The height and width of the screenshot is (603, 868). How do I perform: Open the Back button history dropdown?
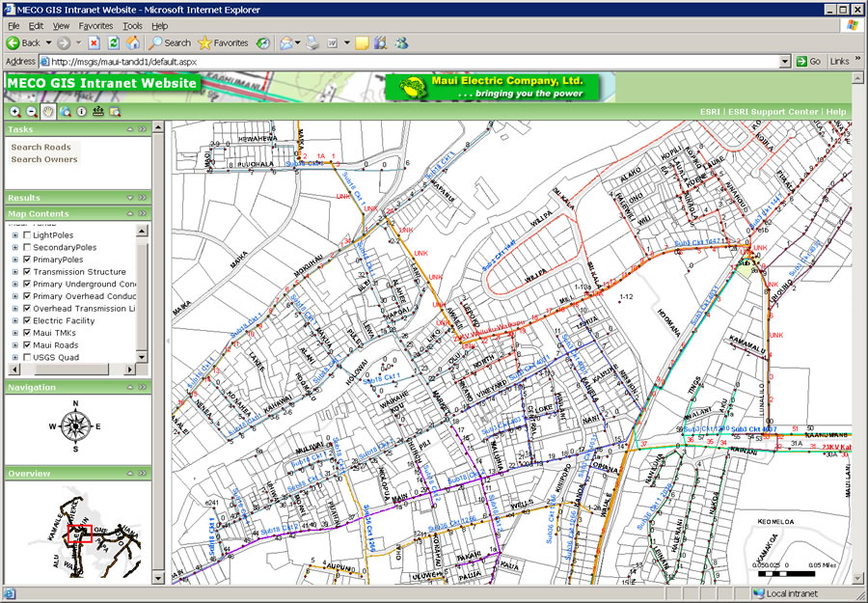click(x=48, y=42)
